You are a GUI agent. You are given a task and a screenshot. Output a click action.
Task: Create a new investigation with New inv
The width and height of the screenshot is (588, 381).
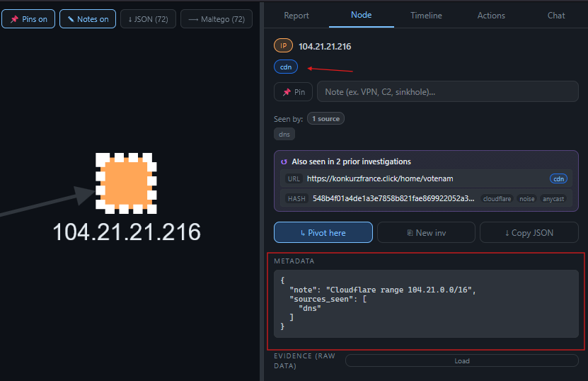(426, 233)
